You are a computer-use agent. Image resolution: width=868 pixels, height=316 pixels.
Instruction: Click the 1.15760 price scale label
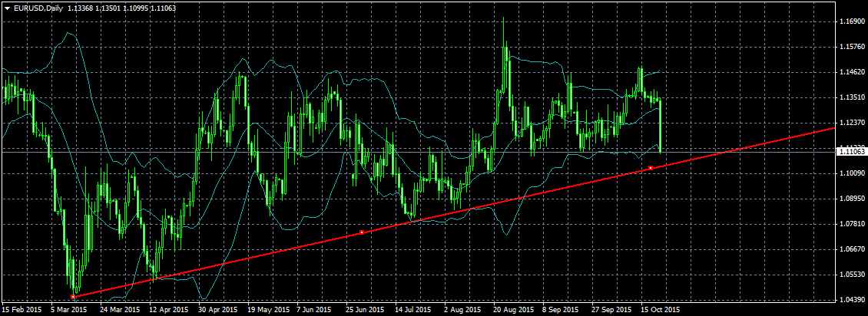coord(851,47)
